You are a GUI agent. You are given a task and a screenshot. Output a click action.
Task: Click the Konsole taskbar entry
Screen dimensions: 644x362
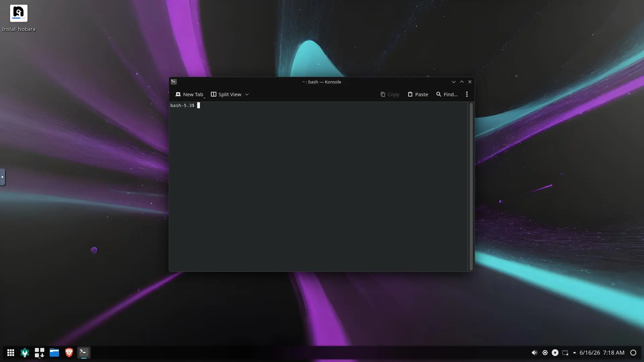(84, 353)
